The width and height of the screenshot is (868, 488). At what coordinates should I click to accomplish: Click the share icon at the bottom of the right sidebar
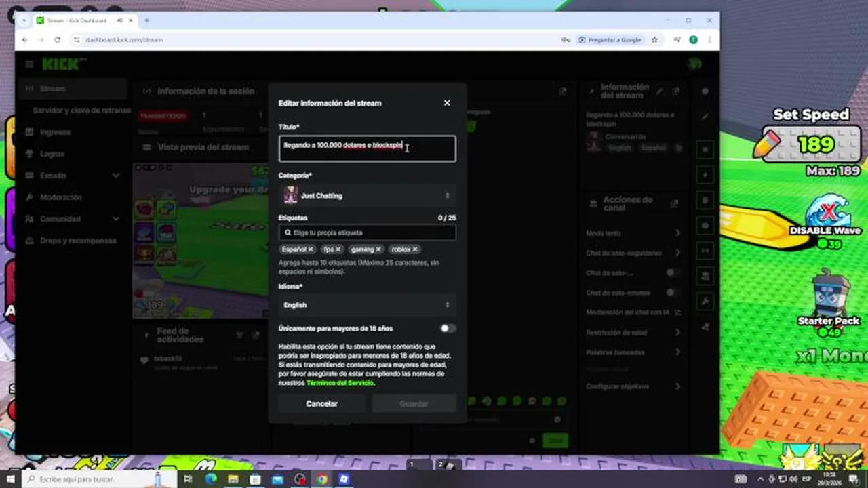tap(705, 327)
